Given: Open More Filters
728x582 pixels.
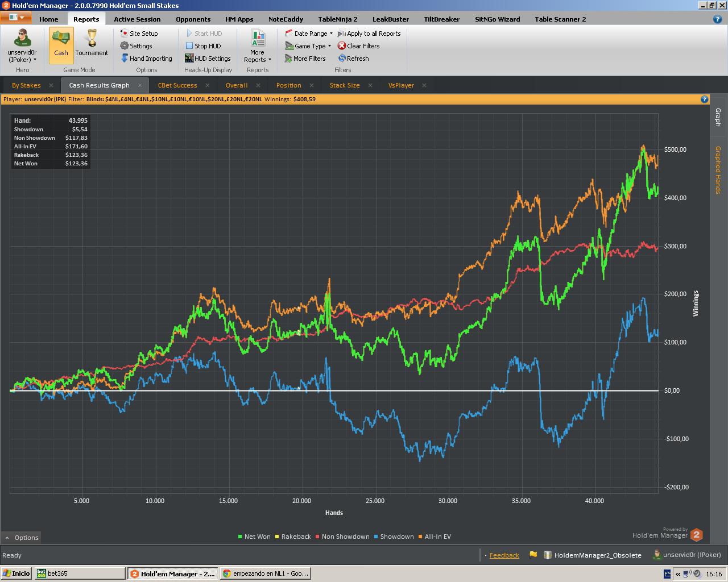Looking at the screenshot, I should (305, 59).
